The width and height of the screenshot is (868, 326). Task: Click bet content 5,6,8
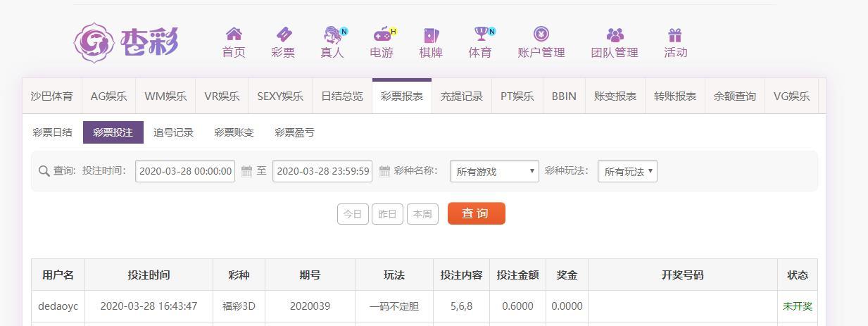[461, 306]
